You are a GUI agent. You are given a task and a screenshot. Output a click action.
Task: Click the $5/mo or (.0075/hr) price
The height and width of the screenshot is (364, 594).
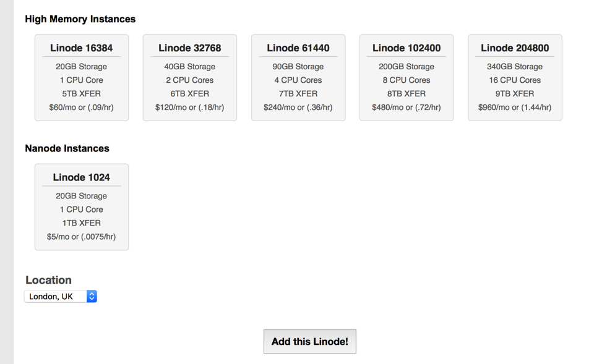point(81,237)
